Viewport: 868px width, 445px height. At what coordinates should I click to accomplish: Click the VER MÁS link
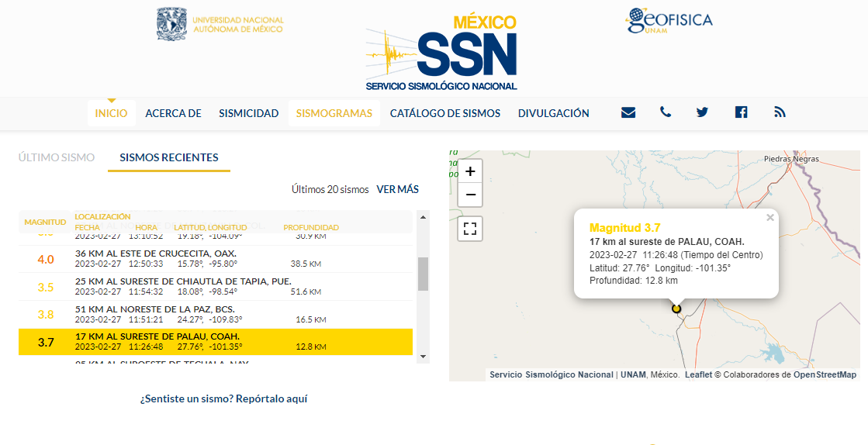397,189
